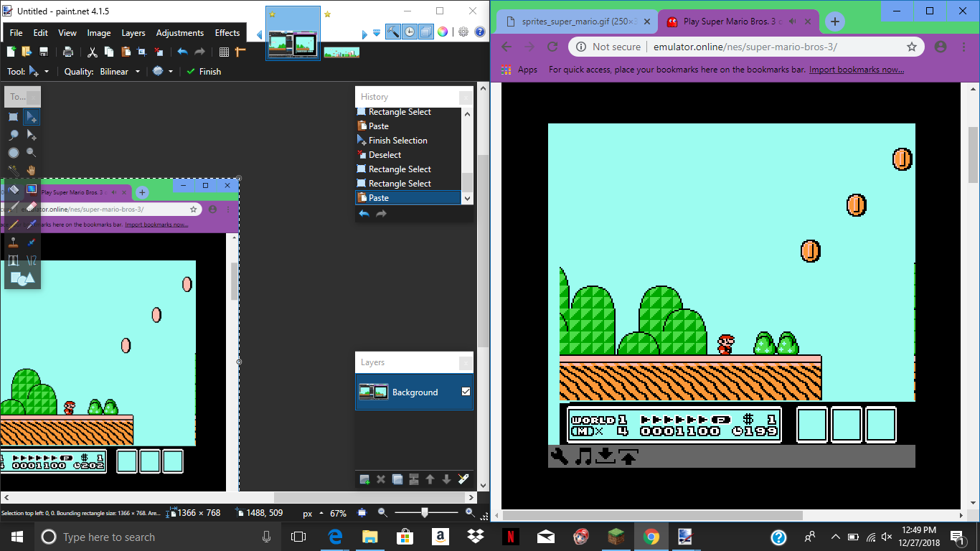Select the Lasso Select tool
The width and height of the screenshot is (980, 551).
[x=14, y=135]
